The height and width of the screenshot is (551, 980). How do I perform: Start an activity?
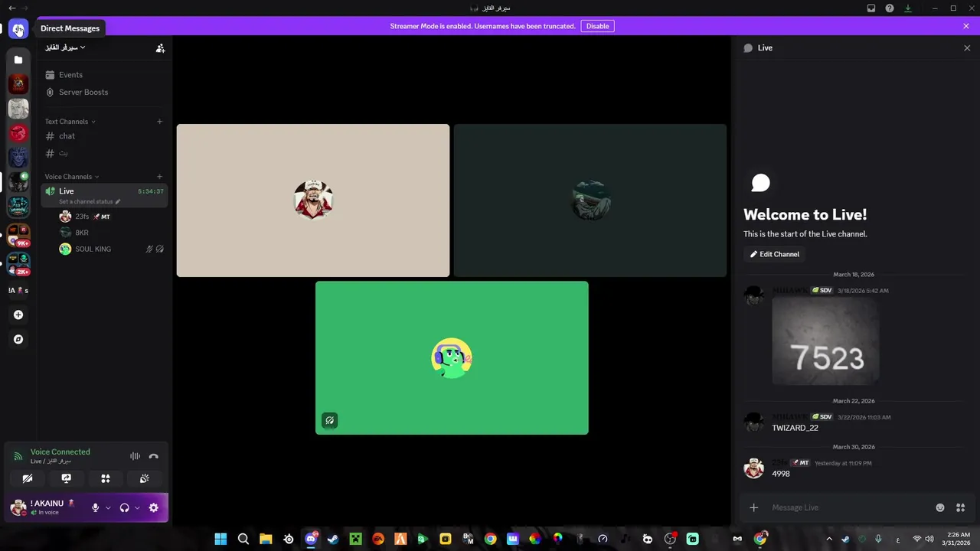[x=106, y=478]
